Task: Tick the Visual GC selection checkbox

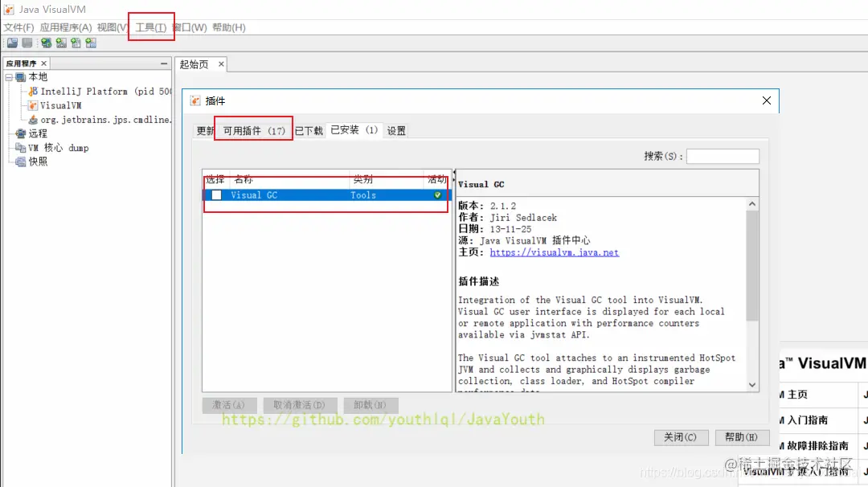Action: 216,194
